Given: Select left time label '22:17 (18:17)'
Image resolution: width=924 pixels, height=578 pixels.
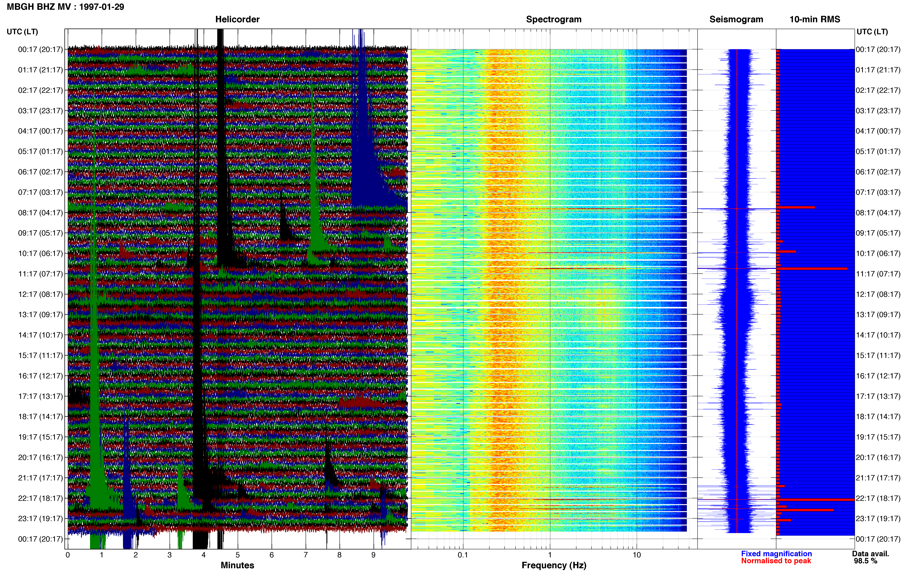Looking at the screenshot, I should coord(41,498).
